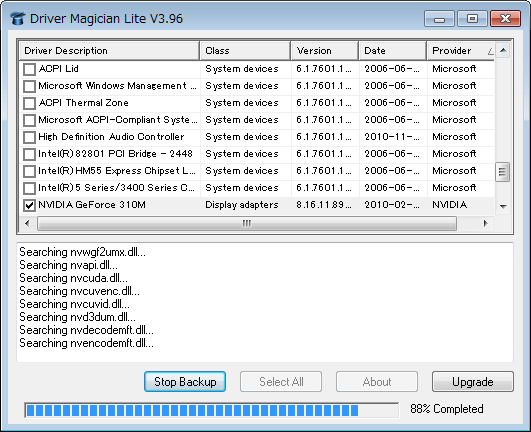The height and width of the screenshot is (432, 531).
Task: Click 'Searching nvd3dum.dll...' log line
Action: pos(78,317)
